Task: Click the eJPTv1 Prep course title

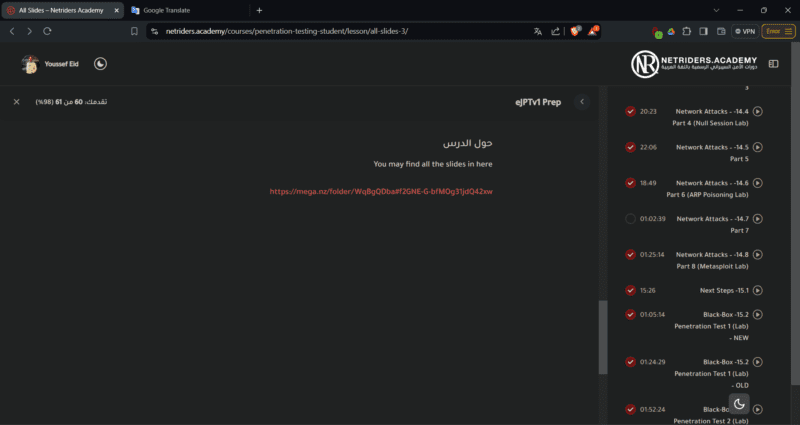Action: tap(538, 102)
